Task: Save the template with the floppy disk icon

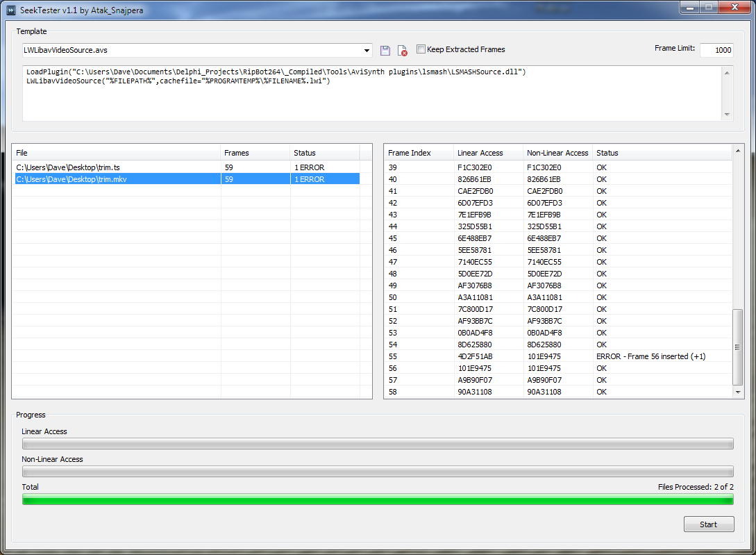Action: pyautogui.click(x=385, y=50)
